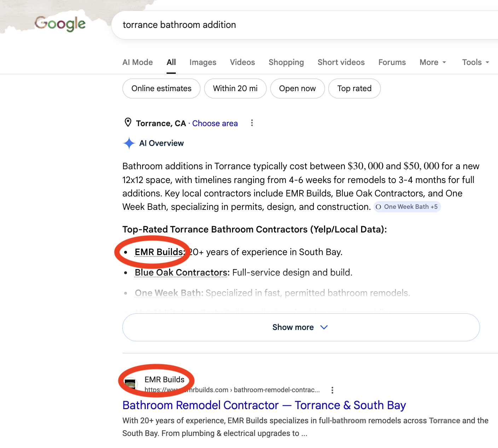Select the All results tab

(x=171, y=62)
